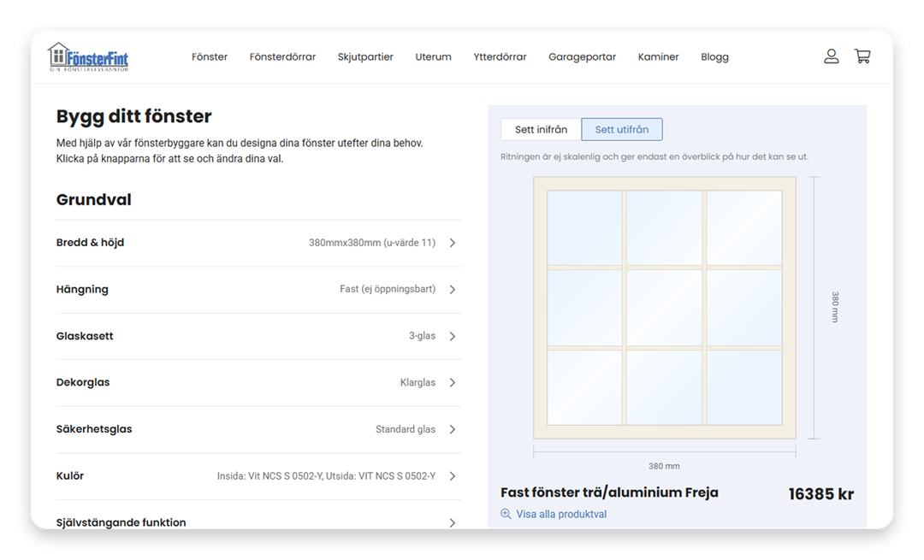Click Visa alla produktval link
Viewport: 924px width, 560px height.
coord(561,514)
